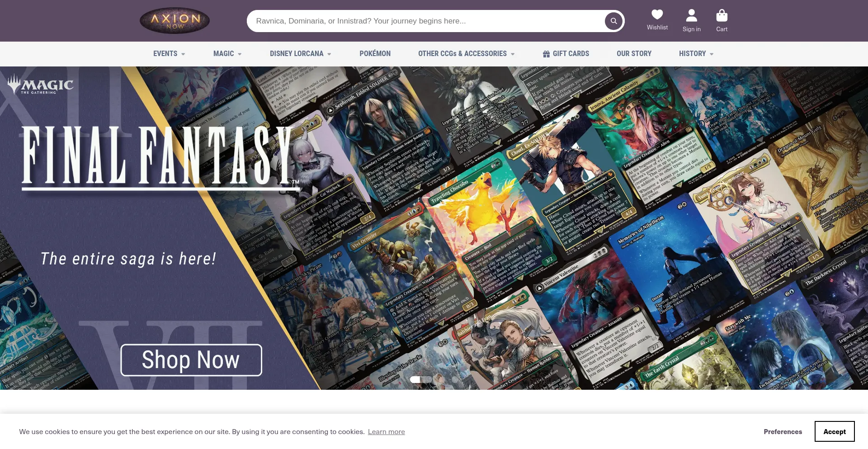This screenshot has height=449, width=868.
Task: Expand Other CCGs & Accessories menu
Action: [x=466, y=54]
